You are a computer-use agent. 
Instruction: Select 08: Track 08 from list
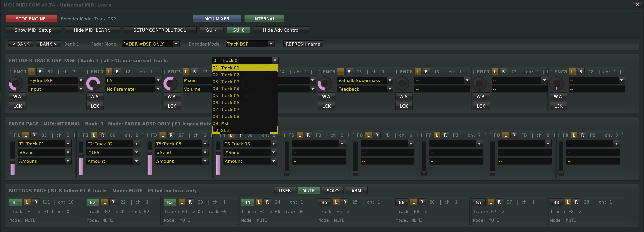pyautogui.click(x=245, y=117)
